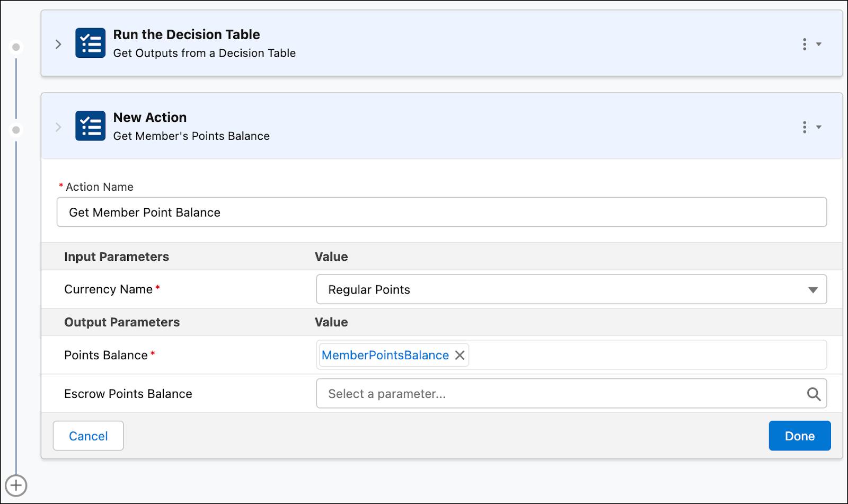This screenshot has height=504, width=848.
Task: Expand the New Action step details
Action: click(58, 127)
